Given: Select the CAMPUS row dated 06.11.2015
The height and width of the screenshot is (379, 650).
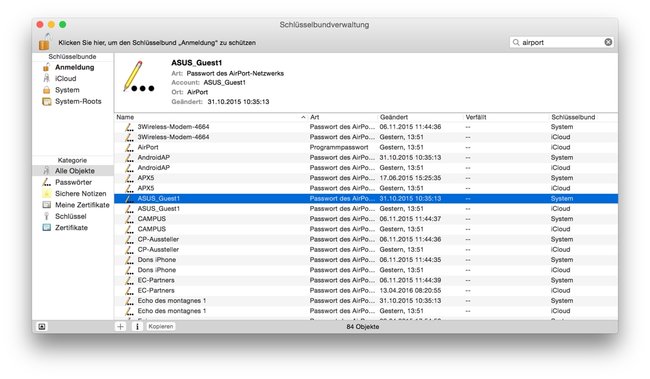Looking at the screenshot, I should click(x=366, y=219).
